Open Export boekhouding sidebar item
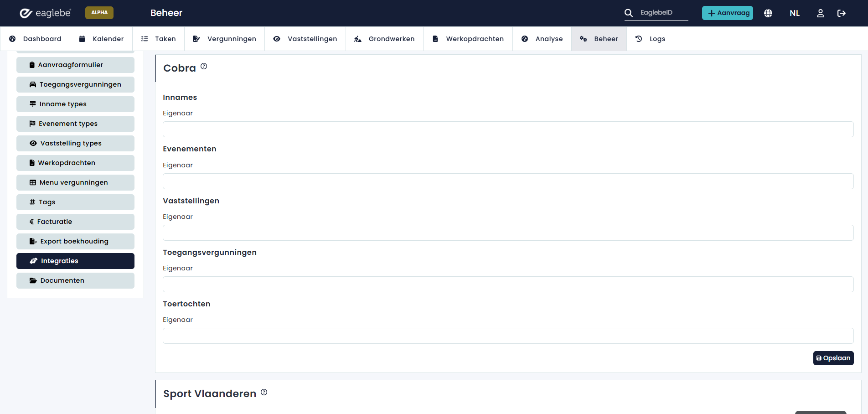Image resolution: width=868 pixels, height=414 pixels. point(75,241)
